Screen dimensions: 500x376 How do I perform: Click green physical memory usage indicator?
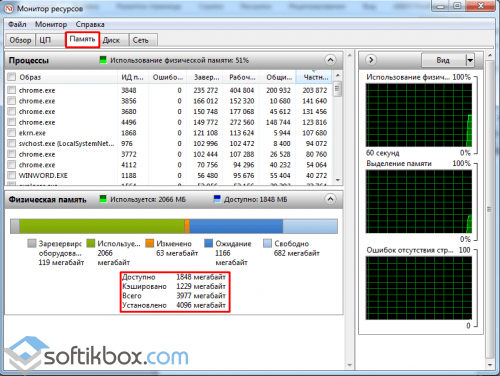point(103,60)
